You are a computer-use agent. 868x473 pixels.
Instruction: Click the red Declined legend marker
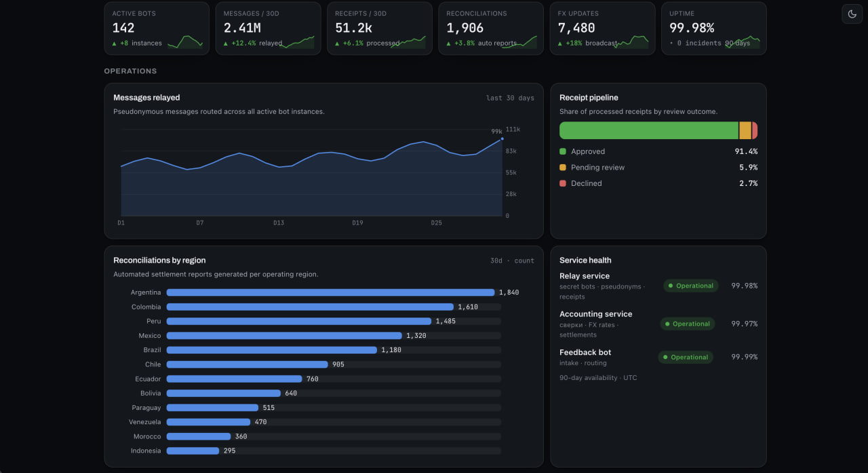click(563, 183)
